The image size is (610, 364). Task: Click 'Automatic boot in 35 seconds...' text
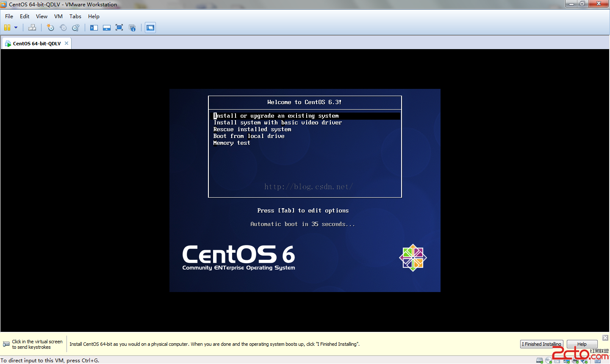303,224
